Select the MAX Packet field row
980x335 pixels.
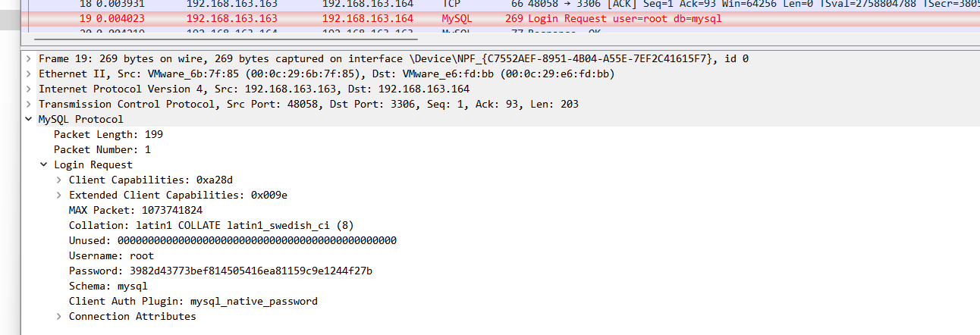coord(135,211)
